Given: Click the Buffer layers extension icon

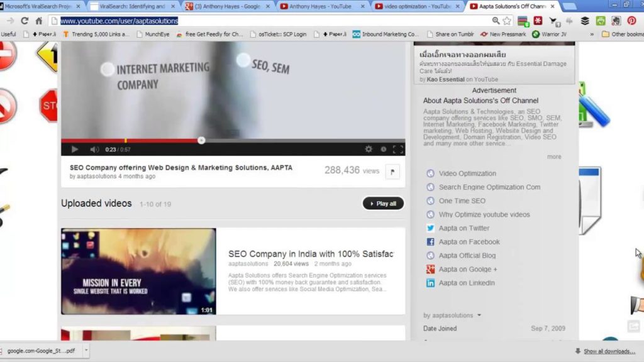Looking at the screenshot, I should 585,21.
